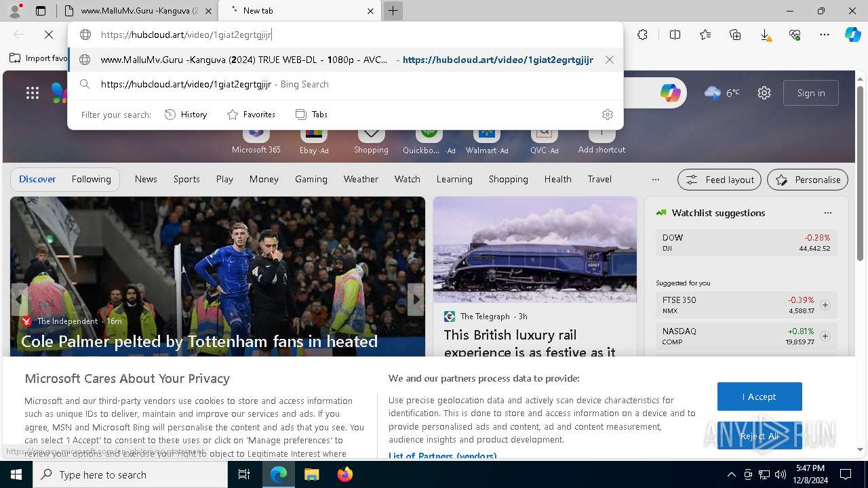Add NASDAQ to watchlist
868x488 pixels.
825,336
